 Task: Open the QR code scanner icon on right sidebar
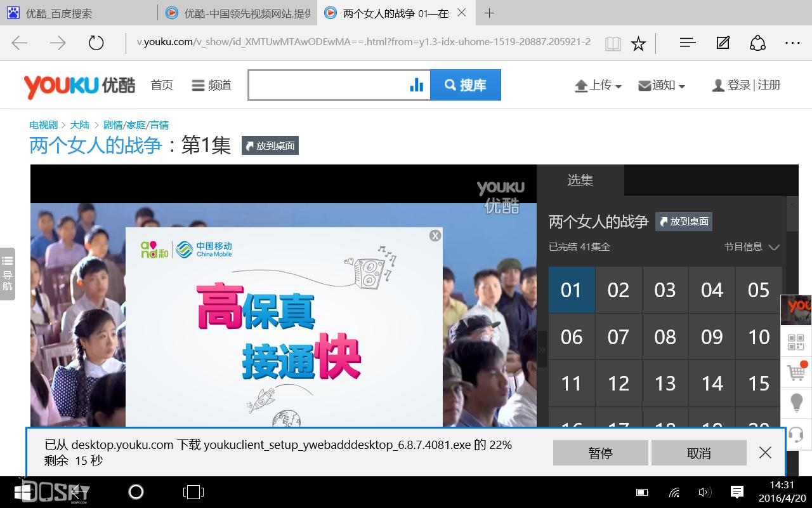797,341
